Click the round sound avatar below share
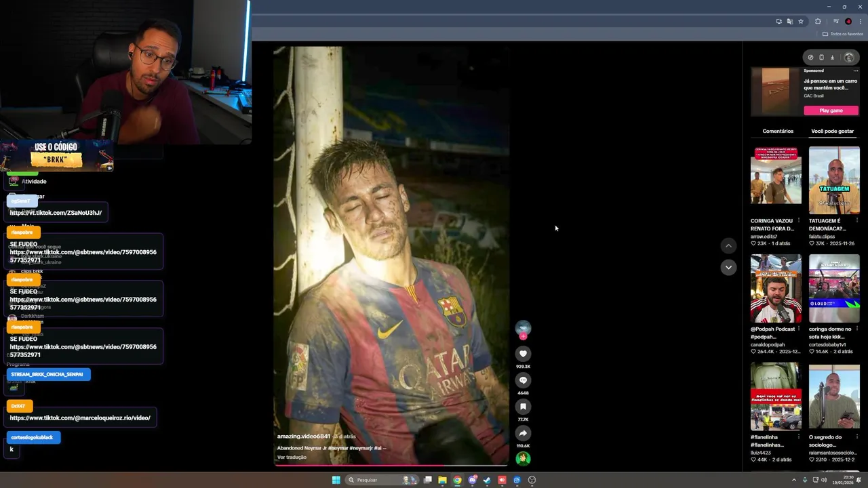868x488 pixels. (523, 459)
